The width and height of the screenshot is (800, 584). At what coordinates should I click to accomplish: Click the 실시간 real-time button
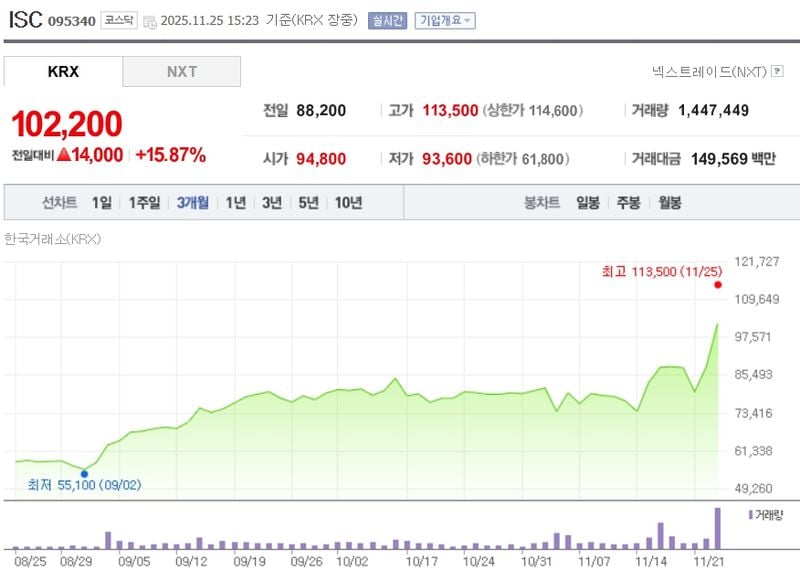pos(387,20)
